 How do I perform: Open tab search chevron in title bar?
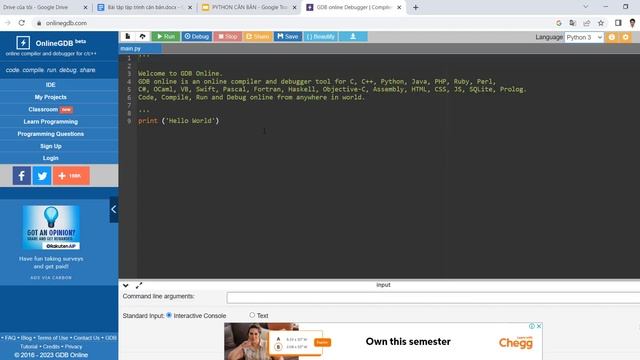(586, 7)
